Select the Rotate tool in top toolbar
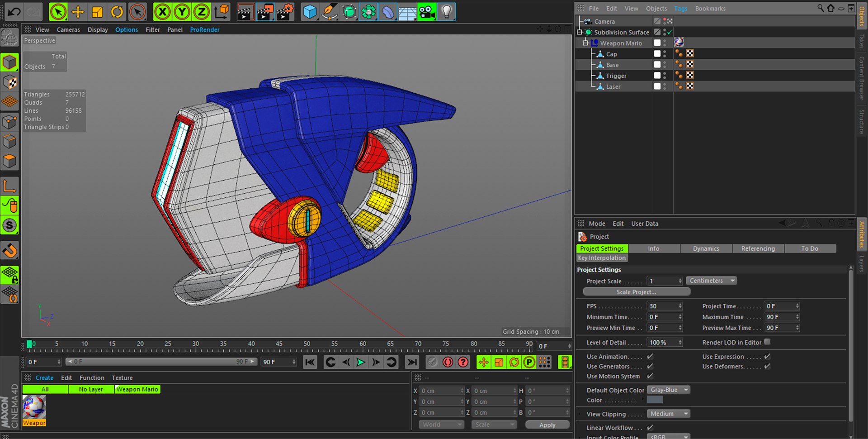The height and width of the screenshot is (439, 868). click(x=117, y=12)
